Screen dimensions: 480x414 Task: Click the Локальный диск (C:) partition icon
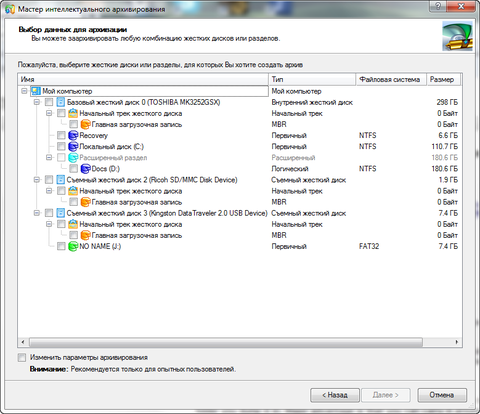[x=73, y=146]
